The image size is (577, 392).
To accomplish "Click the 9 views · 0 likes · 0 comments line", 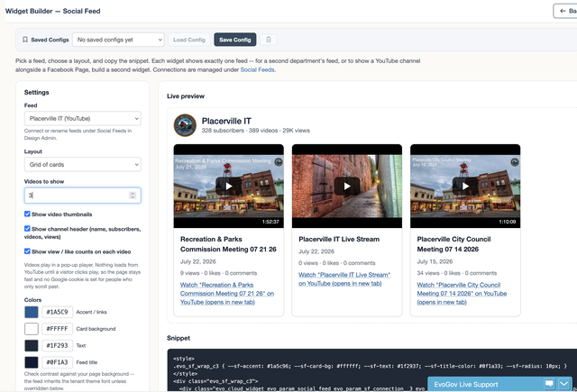I will (x=218, y=273).
